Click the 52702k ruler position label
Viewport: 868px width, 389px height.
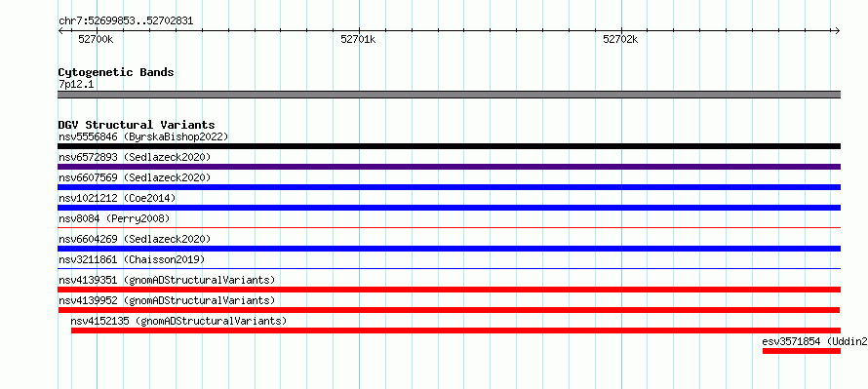[x=620, y=39]
